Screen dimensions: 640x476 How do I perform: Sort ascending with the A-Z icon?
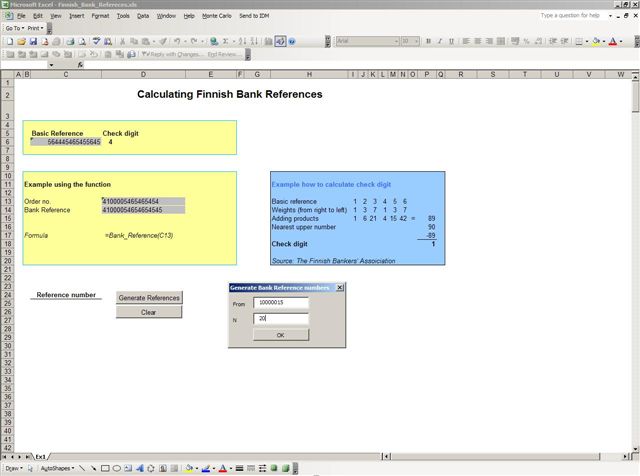click(242, 41)
